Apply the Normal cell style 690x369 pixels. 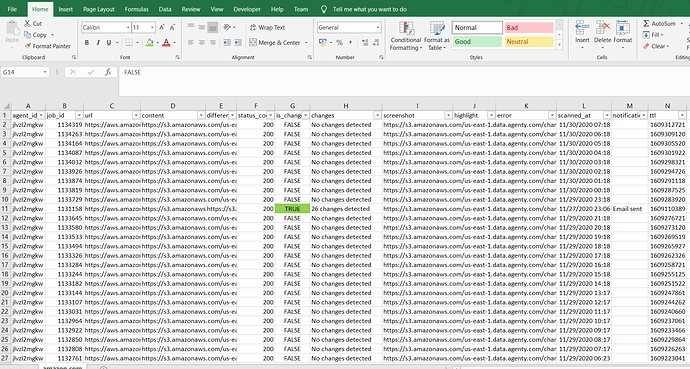[x=477, y=27]
